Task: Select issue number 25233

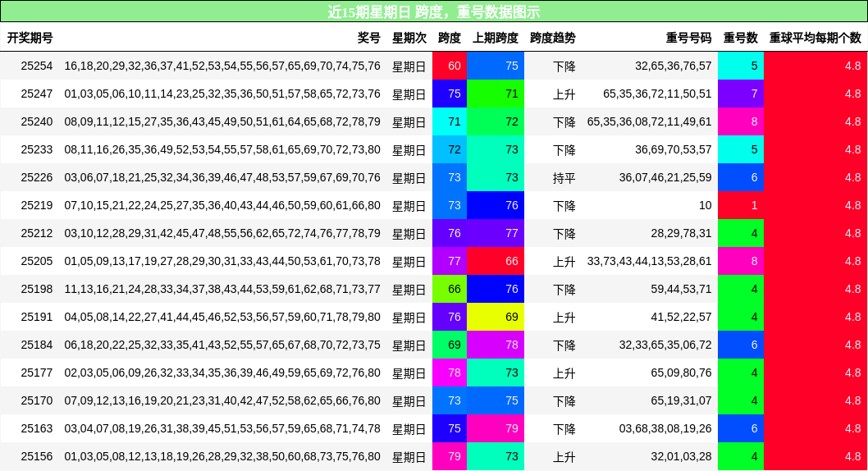Action: pyautogui.click(x=37, y=149)
